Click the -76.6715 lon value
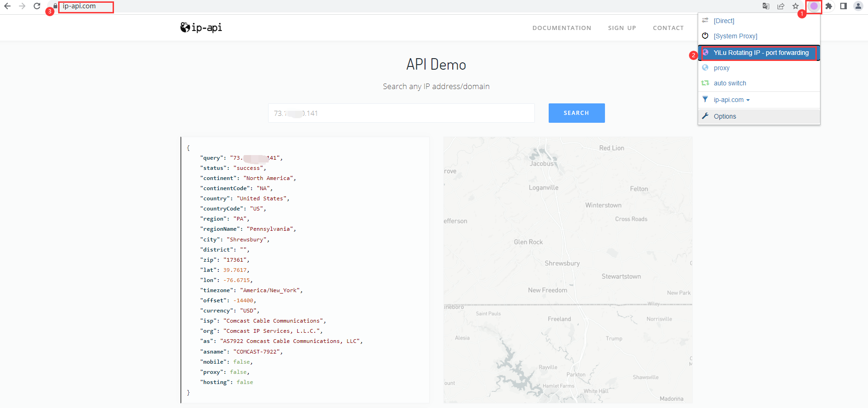This screenshot has height=408, width=868. click(237, 280)
